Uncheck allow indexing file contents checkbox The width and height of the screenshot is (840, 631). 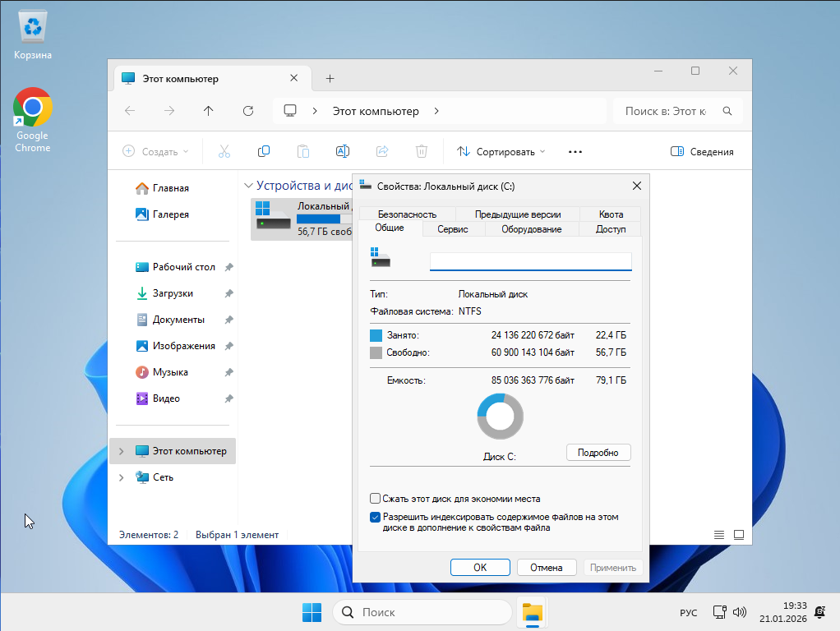click(x=376, y=518)
